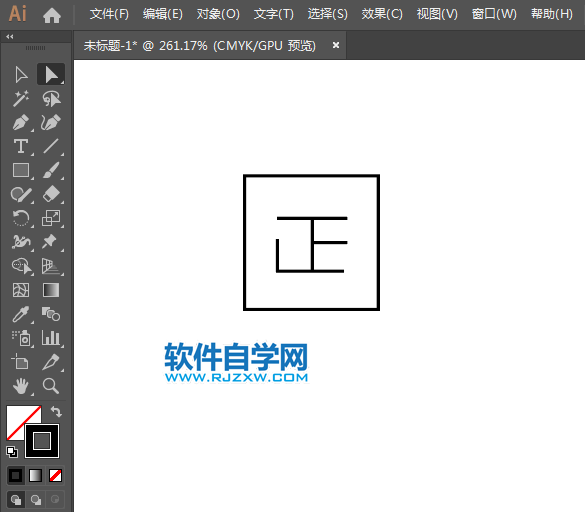
Task: Select the Lasso tool
Action: 51,99
